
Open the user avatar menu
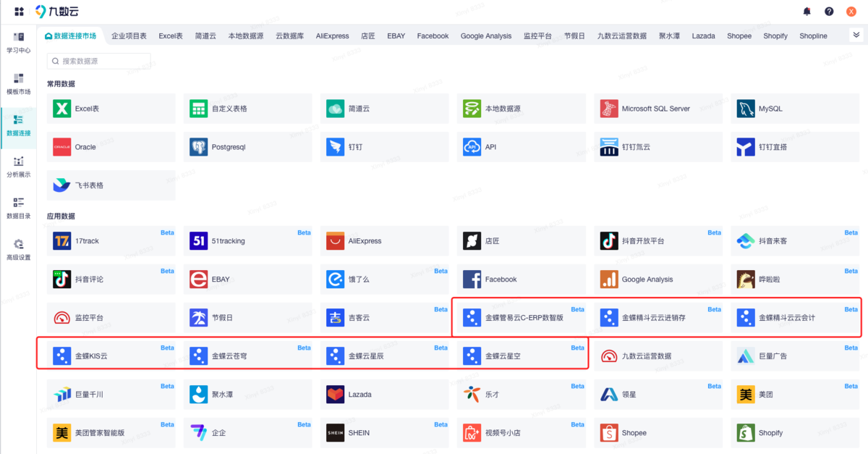tap(852, 12)
